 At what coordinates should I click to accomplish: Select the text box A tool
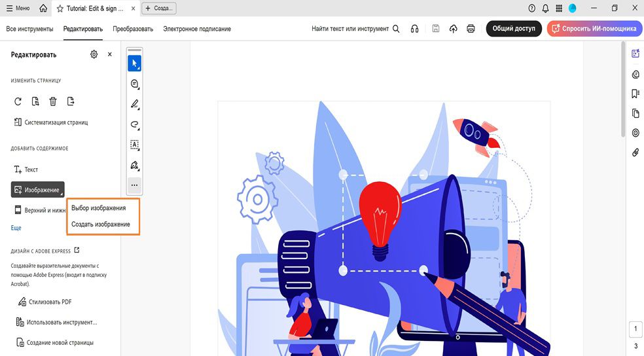point(135,145)
